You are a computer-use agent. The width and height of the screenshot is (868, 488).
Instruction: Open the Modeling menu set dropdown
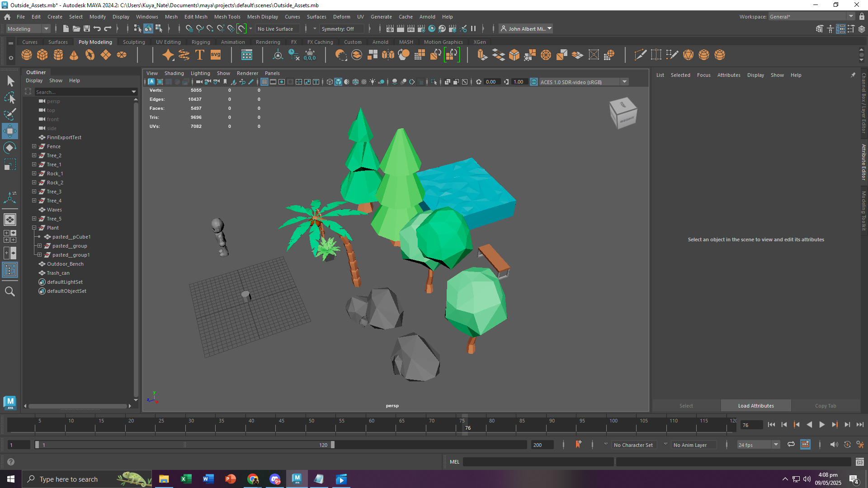tap(28, 29)
